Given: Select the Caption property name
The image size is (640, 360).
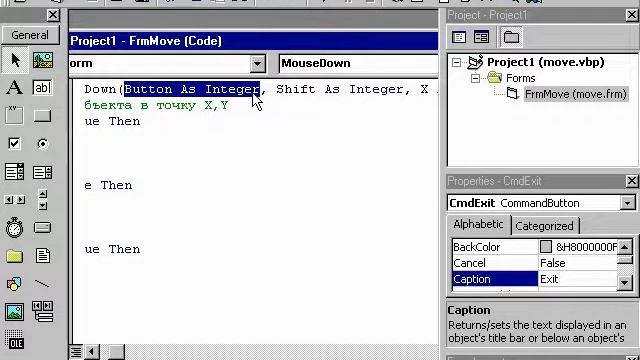Looking at the screenshot, I should pos(495,279).
